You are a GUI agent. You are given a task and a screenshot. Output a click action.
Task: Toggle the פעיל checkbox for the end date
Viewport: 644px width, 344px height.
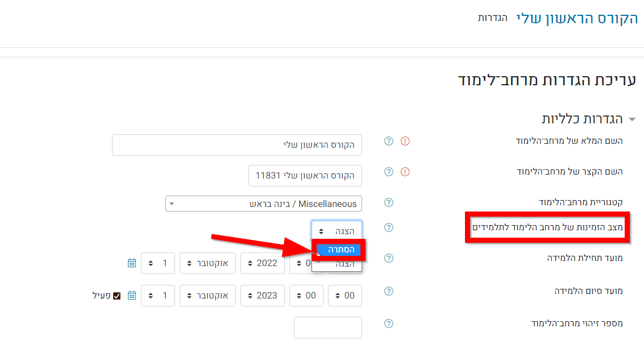pos(117,296)
